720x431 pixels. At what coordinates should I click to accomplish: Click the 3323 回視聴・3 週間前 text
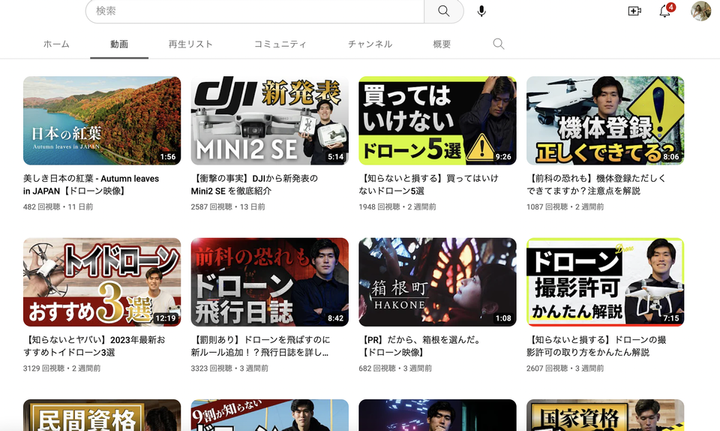coord(230,368)
